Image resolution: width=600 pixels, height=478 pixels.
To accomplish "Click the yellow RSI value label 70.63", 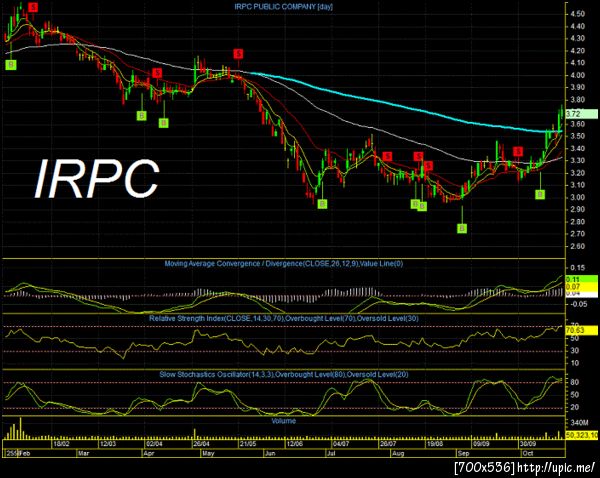I will point(581,330).
